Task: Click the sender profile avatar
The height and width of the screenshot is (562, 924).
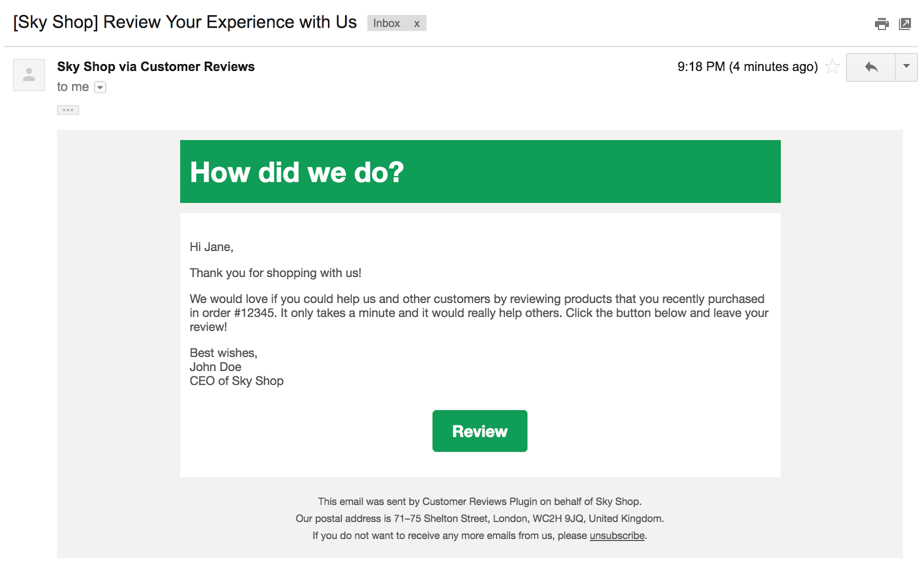Action: (x=29, y=75)
